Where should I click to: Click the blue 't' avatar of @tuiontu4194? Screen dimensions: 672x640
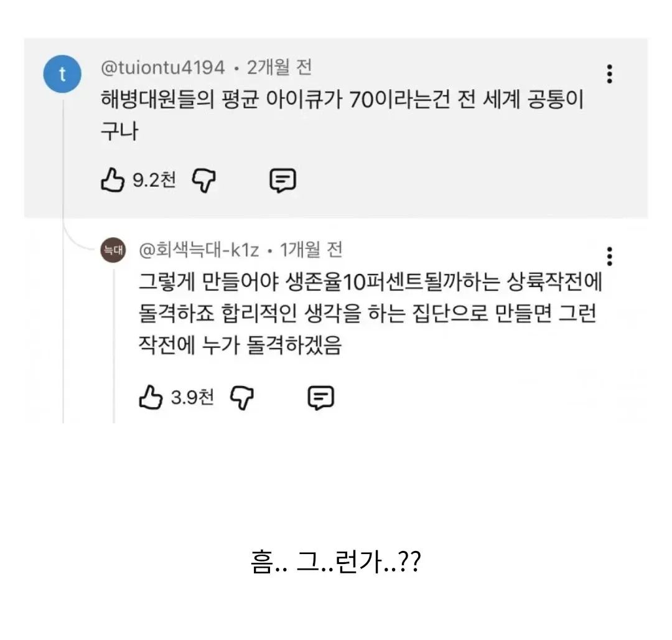62,73
